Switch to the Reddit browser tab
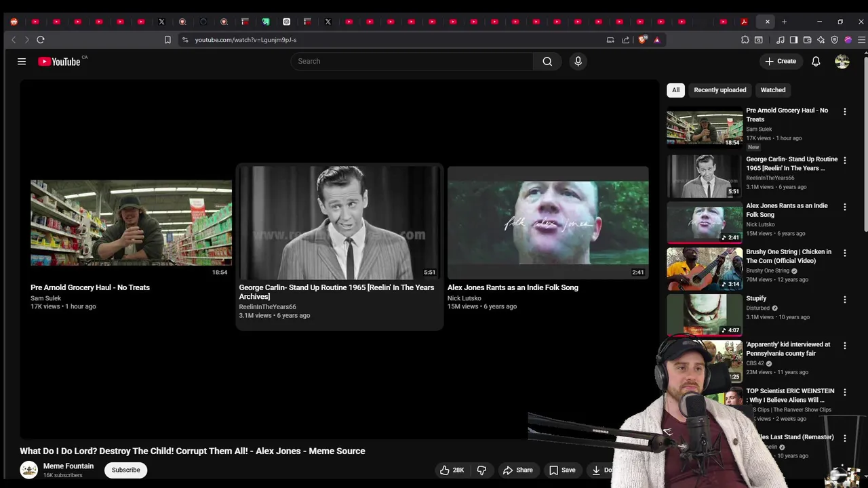 tap(14, 22)
